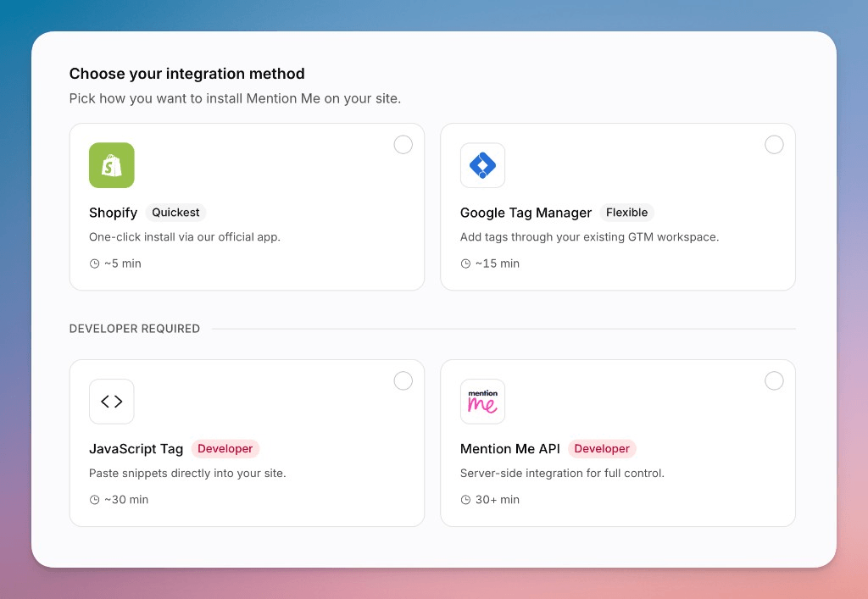Click the 'Choose your integration method' heading
868x599 pixels.
[187, 74]
